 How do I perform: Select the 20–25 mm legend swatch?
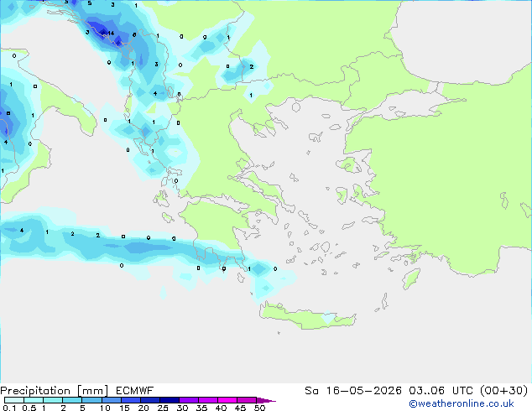click(x=150, y=400)
